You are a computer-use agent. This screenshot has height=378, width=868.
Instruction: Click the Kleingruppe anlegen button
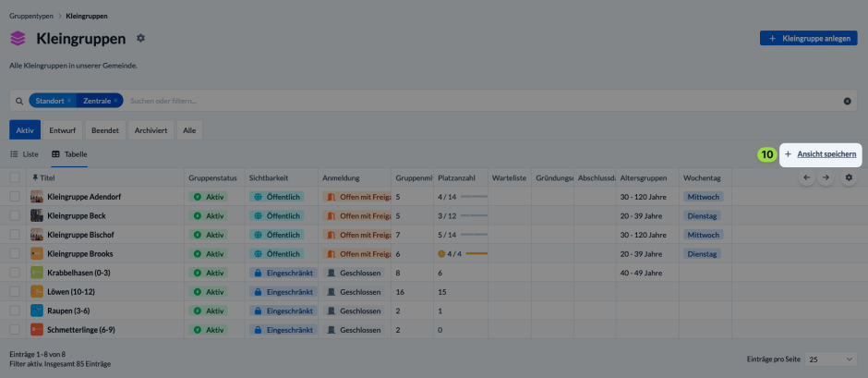809,38
